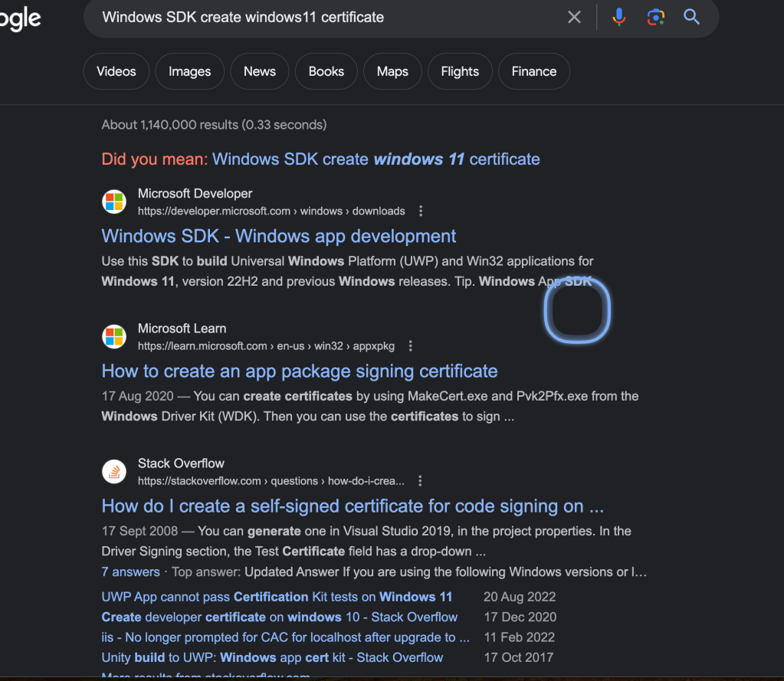The image size is (784, 681).
Task: Open Google Lens image search icon
Action: (x=655, y=18)
